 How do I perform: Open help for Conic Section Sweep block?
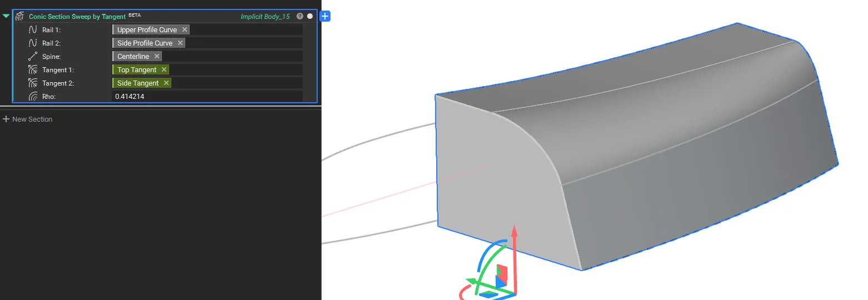pyautogui.click(x=300, y=17)
